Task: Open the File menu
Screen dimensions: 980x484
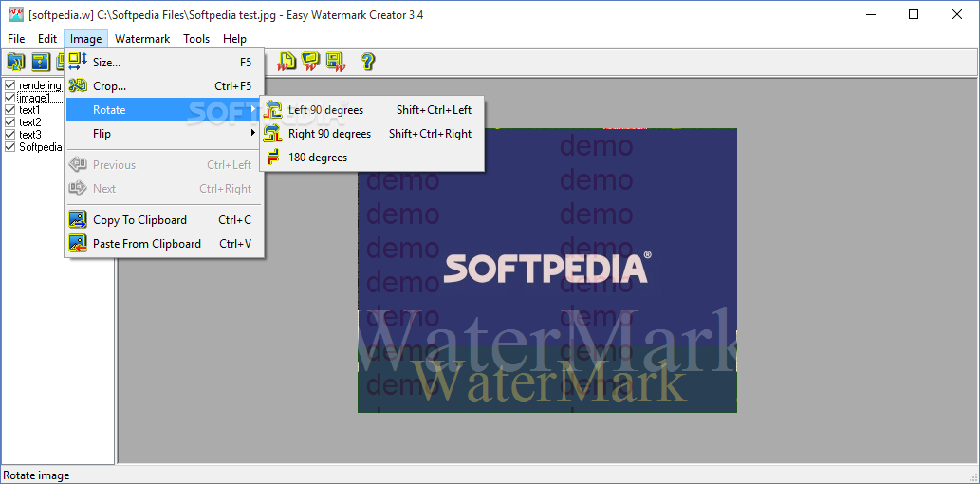Action: click(16, 39)
